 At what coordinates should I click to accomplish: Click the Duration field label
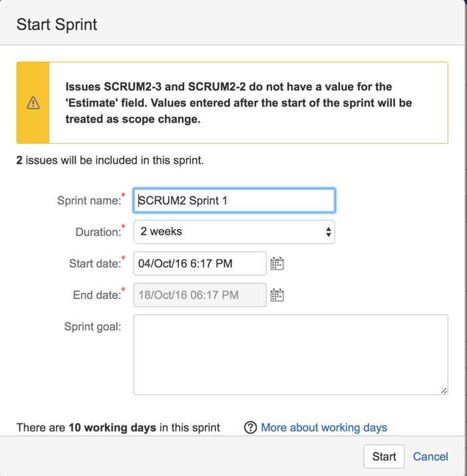point(98,232)
